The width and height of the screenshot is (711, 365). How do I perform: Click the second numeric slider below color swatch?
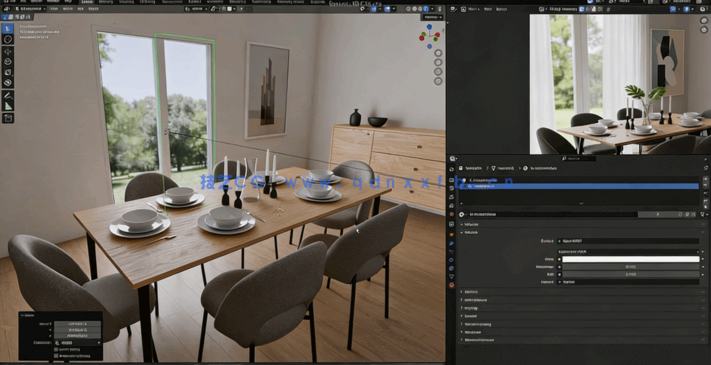[x=631, y=274]
